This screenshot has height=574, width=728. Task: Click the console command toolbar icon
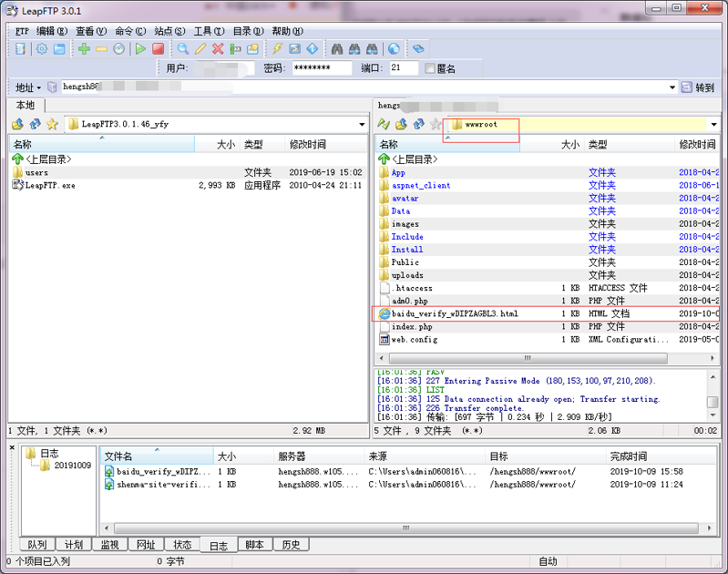[295, 49]
